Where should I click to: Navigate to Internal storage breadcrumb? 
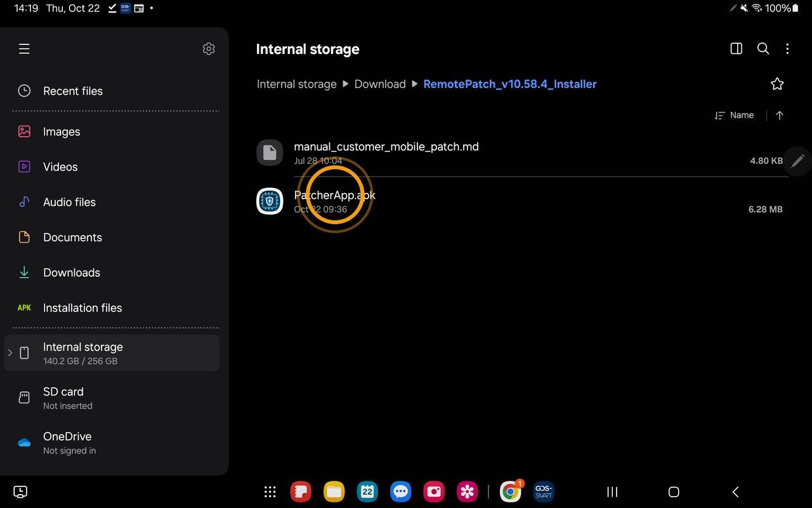pos(297,84)
